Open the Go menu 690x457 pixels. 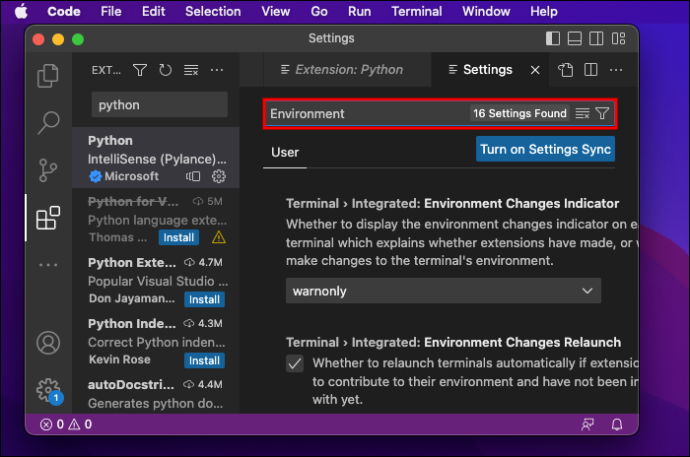(319, 11)
